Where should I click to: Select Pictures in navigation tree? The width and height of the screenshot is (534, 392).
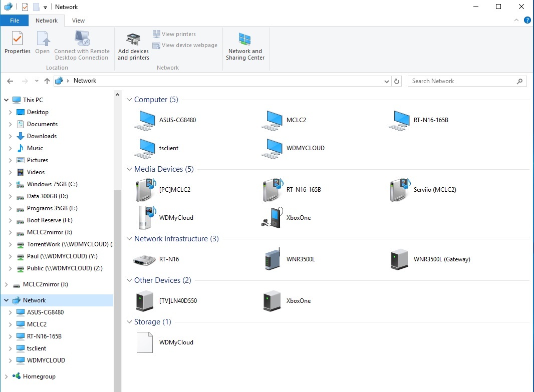[x=38, y=160]
